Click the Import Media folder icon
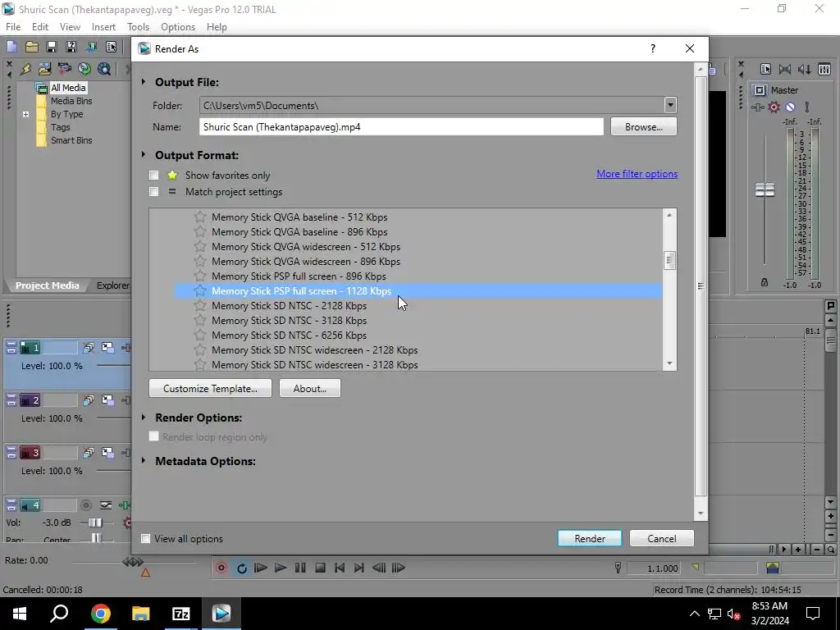Screen dimensions: 840x630 [x=45, y=69]
